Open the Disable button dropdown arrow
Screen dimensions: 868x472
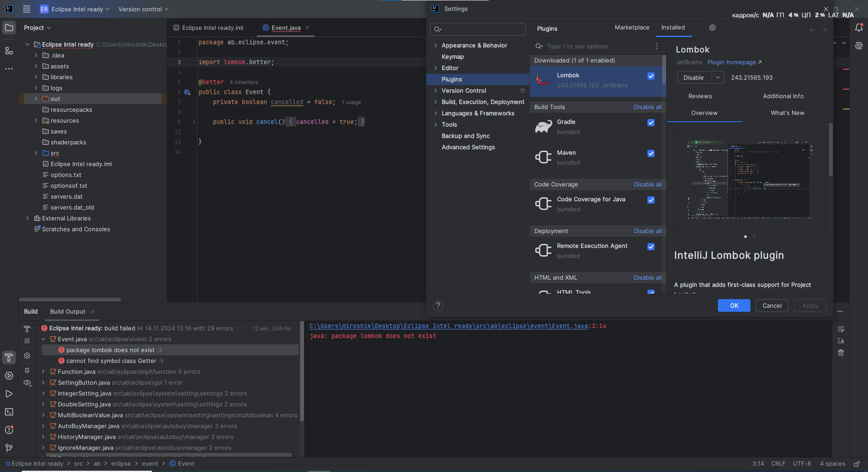718,77
